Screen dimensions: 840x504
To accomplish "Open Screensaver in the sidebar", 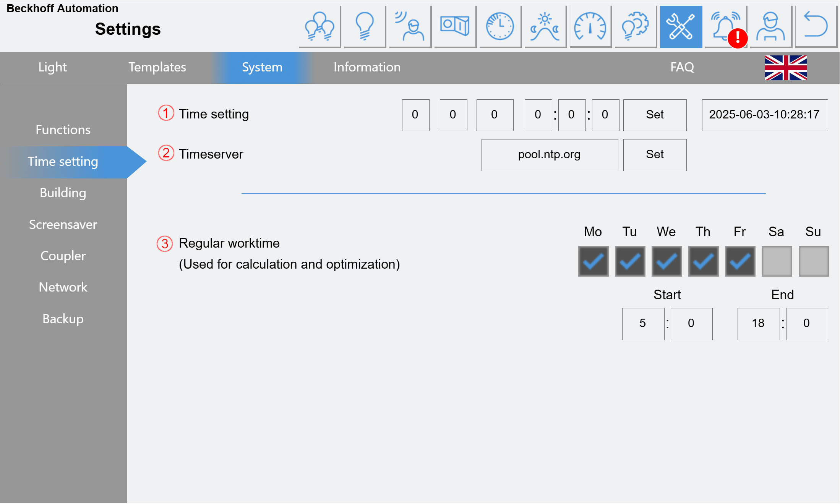I will click(x=63, y=225).
